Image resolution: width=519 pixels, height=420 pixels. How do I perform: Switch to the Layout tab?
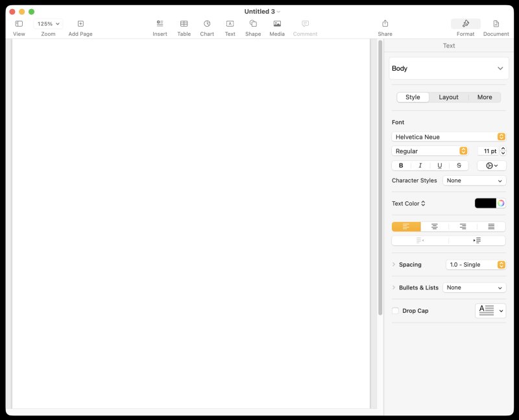pyautogui.click(x=448, y=97)
